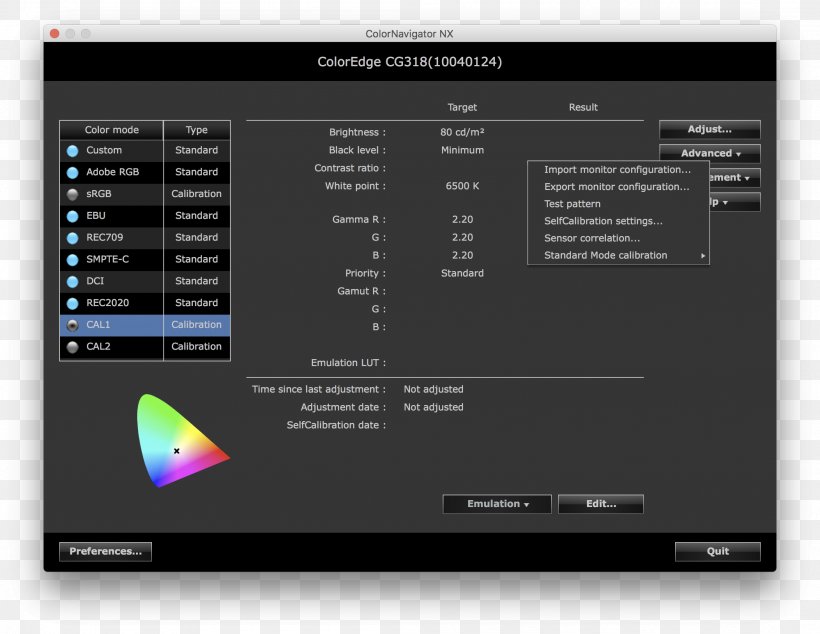Click the gray indicator beside CAL2
The height and width of the screenshot is (634, 820).
pos(73,347)
